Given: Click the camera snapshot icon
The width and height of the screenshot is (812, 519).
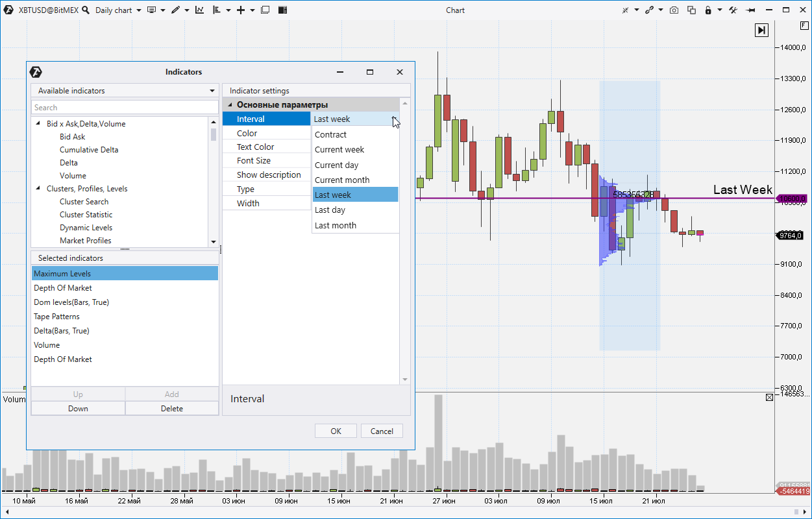Looking at the screenshot, I should pyautogui.click(x=675, y=10).
